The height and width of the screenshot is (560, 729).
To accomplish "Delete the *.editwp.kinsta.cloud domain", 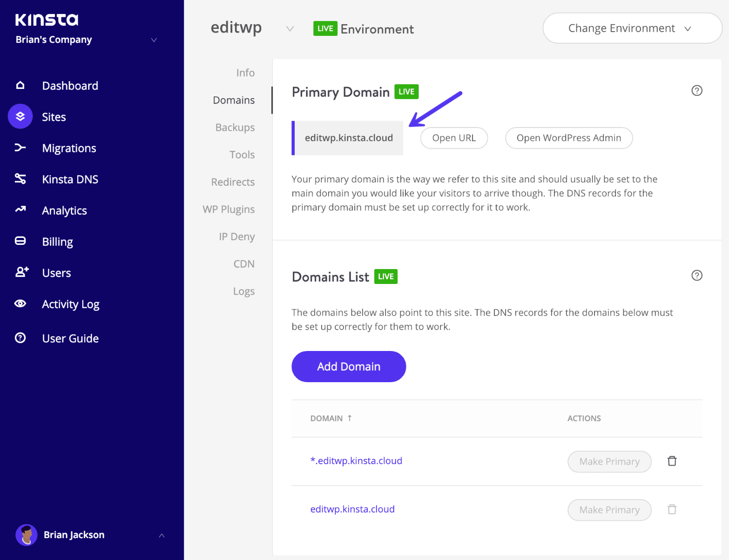I will coord(672,461).
